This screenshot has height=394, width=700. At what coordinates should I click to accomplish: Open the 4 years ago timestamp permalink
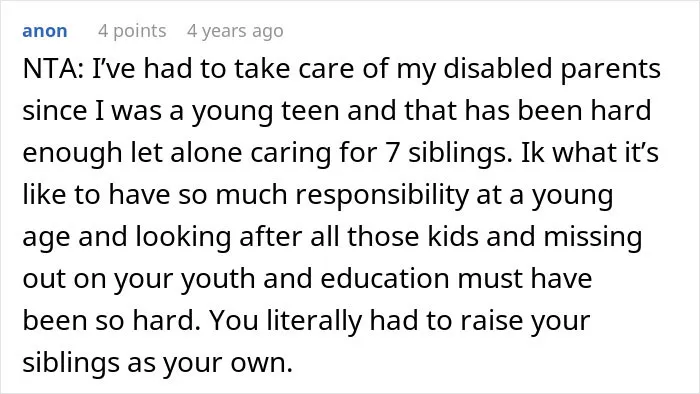tap(235, 31)
